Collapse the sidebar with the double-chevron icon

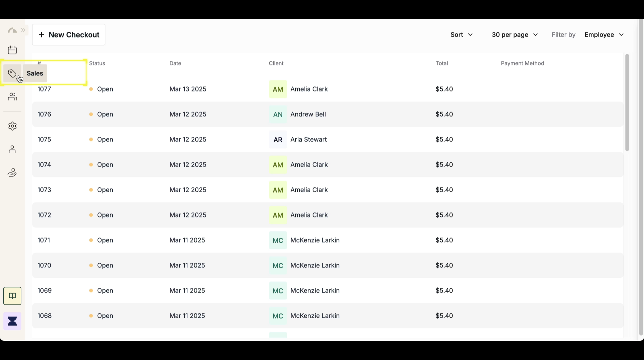click(23, 30)
